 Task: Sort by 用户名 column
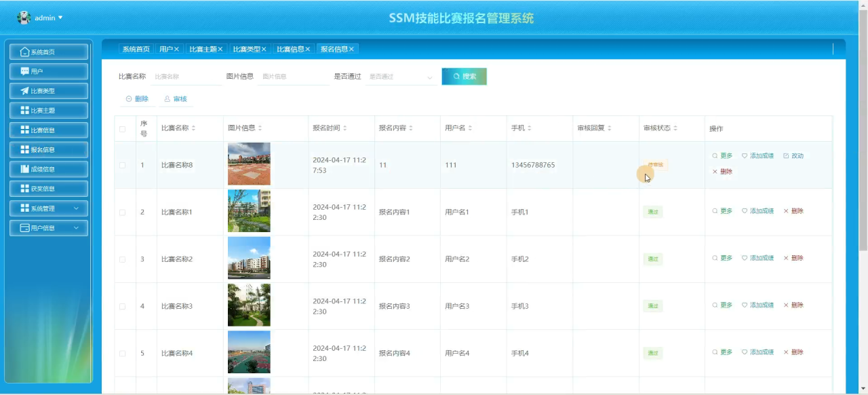click(470, 128)
